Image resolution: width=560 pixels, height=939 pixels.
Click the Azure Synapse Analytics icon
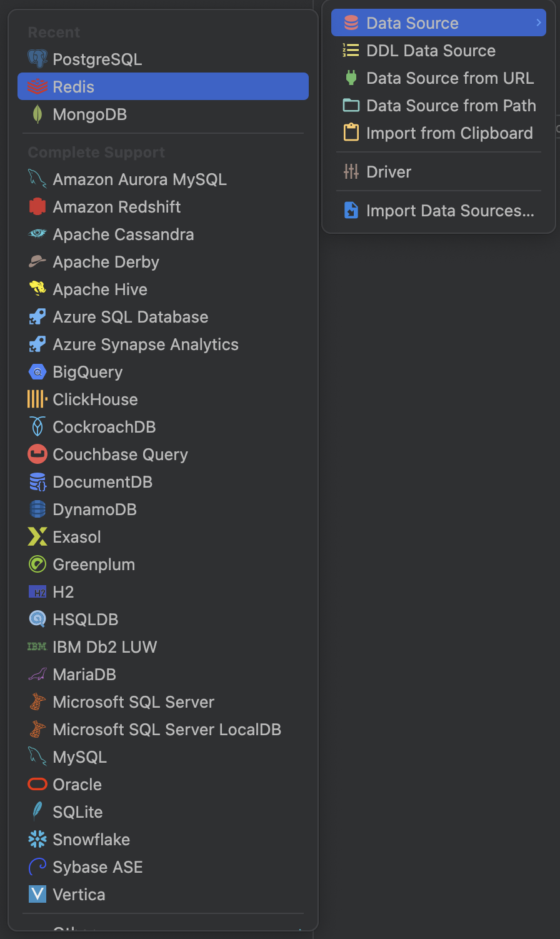pos(37,344)
